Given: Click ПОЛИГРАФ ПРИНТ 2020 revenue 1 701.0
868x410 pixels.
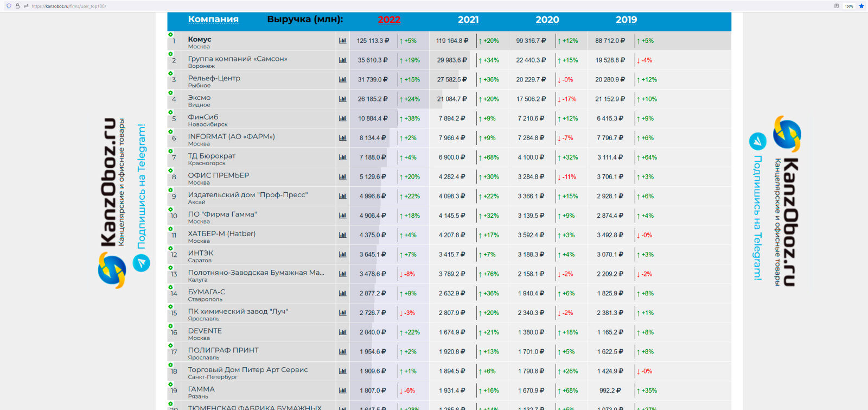Looking at the screenshot, I should pos(531,352).
